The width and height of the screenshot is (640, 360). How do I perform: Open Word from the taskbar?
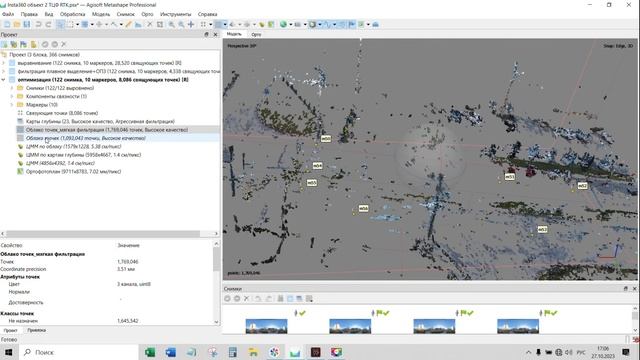coord(171,352)
